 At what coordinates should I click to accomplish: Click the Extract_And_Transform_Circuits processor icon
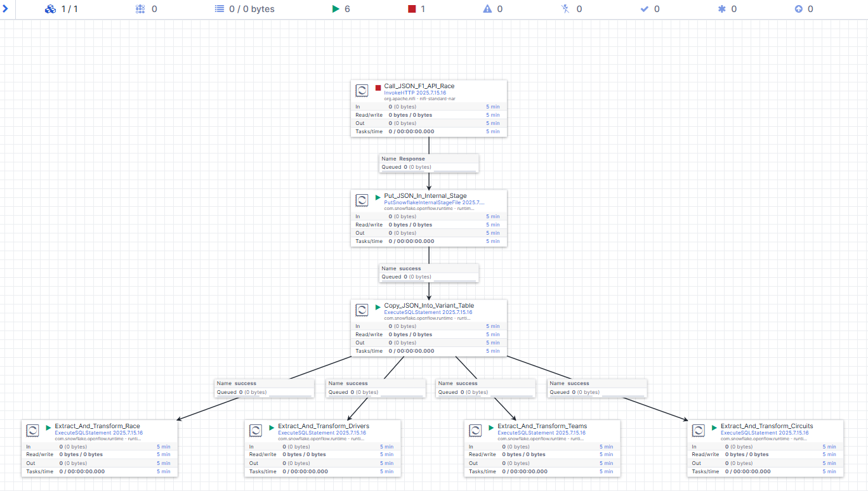tap(699, 431)
